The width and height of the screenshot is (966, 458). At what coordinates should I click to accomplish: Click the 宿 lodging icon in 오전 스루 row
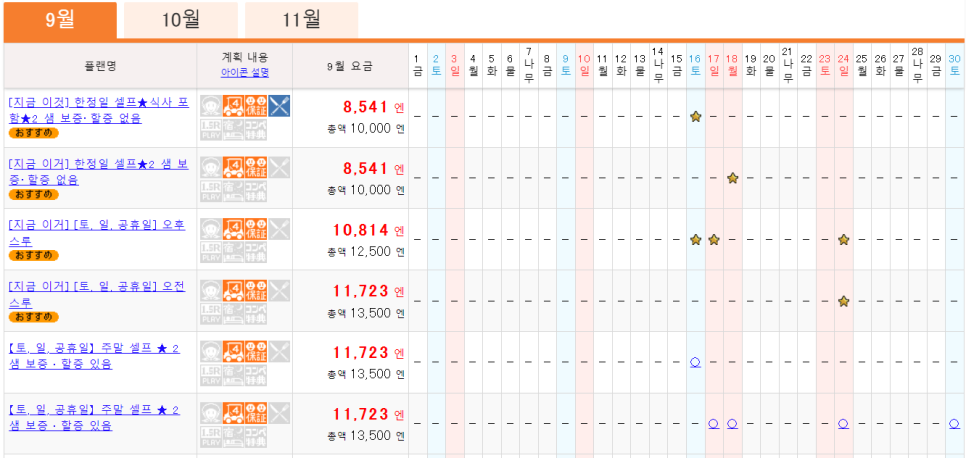click(233, 314)
